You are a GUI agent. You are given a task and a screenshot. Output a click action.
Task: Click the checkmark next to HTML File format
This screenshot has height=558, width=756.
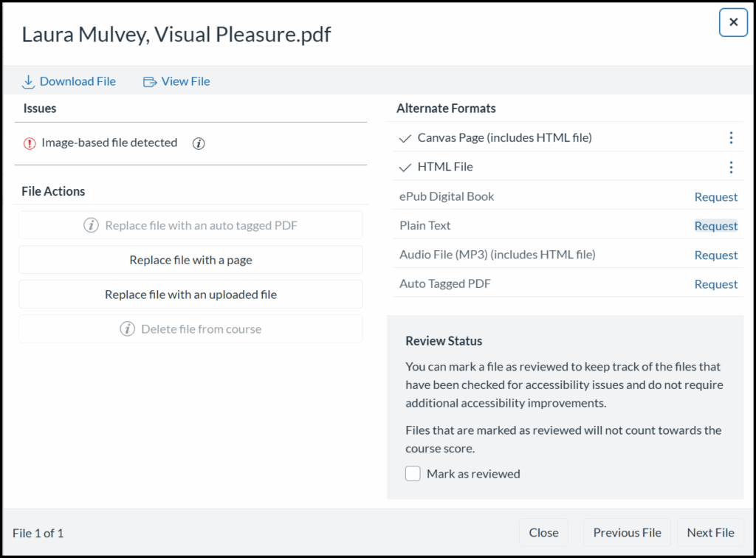405,167
